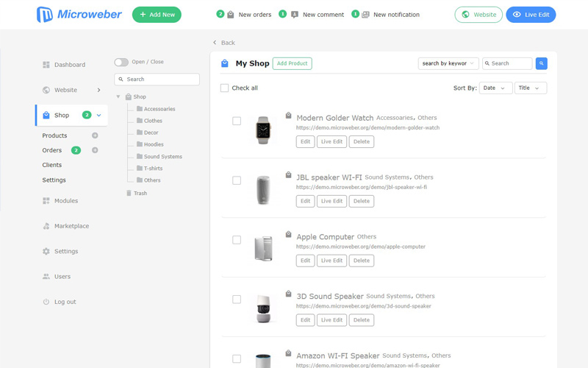Open Products submenu item
The image size is (588, 368).
click(x=54, y=135)
